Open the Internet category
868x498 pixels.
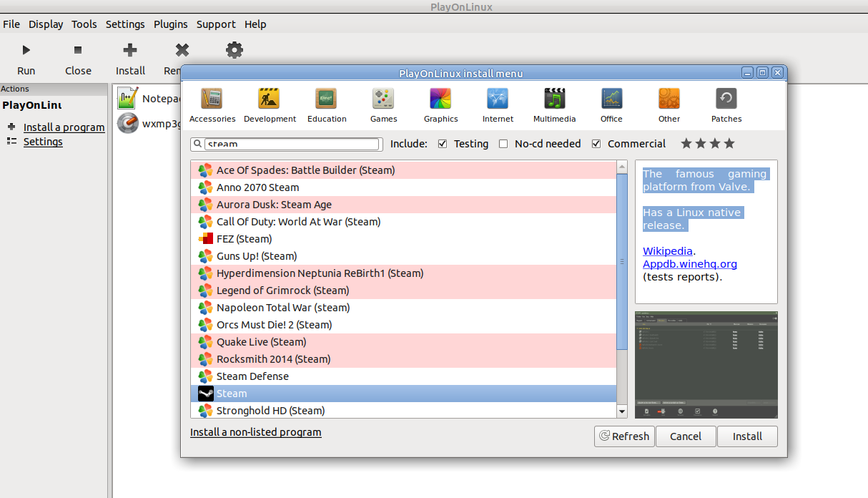click(498, 104)
